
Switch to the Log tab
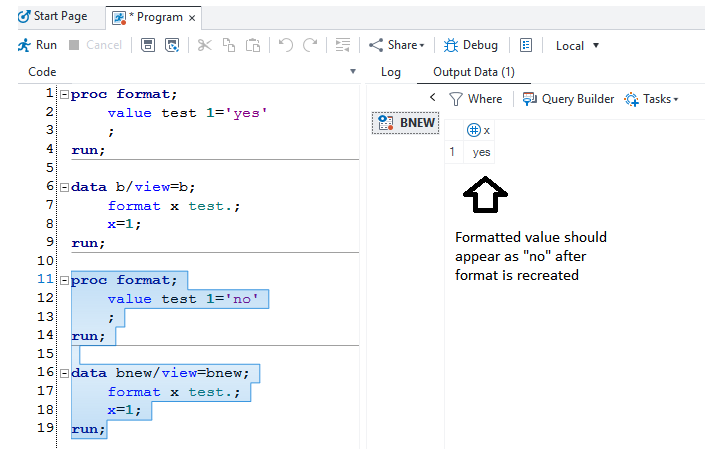tap(390, 72)
